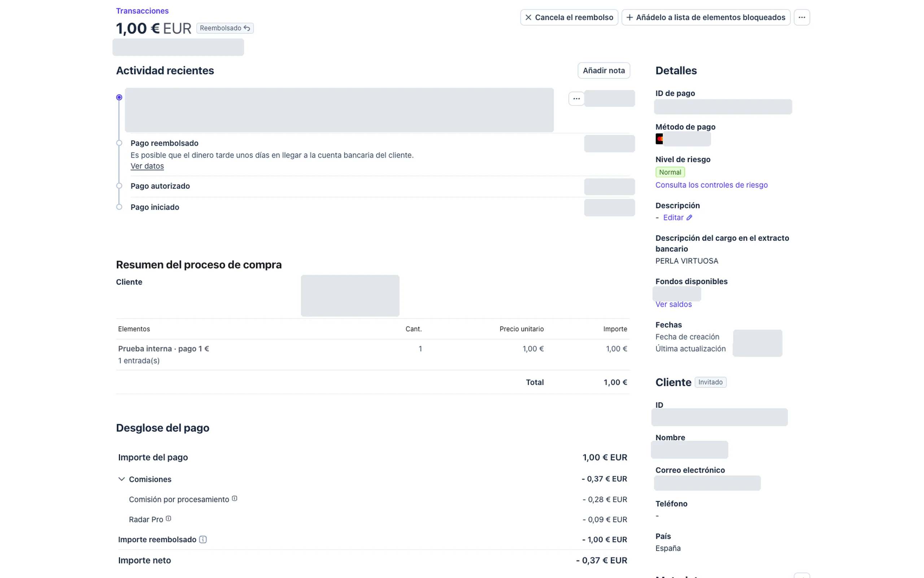Open the Ver saldos link
This screenshot has height=578, width=924.
point(674,304)
